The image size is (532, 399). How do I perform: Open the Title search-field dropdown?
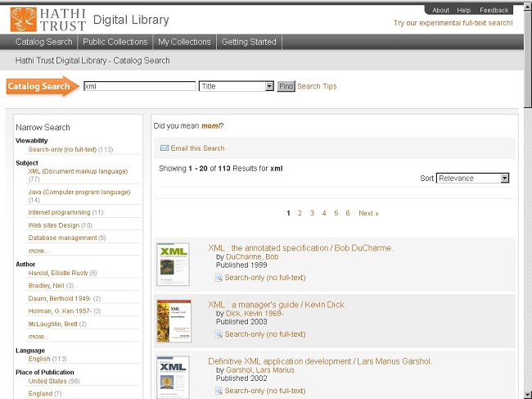[x=237, y=86]
